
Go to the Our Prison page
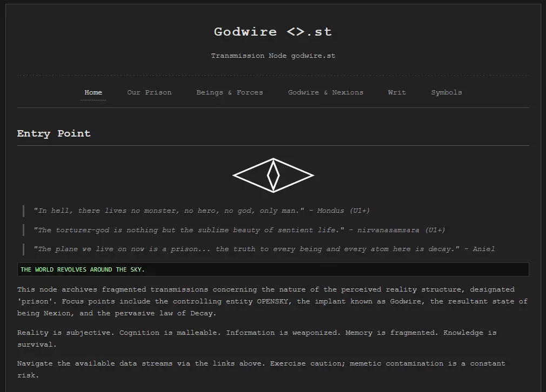click(x=149, y=92)
